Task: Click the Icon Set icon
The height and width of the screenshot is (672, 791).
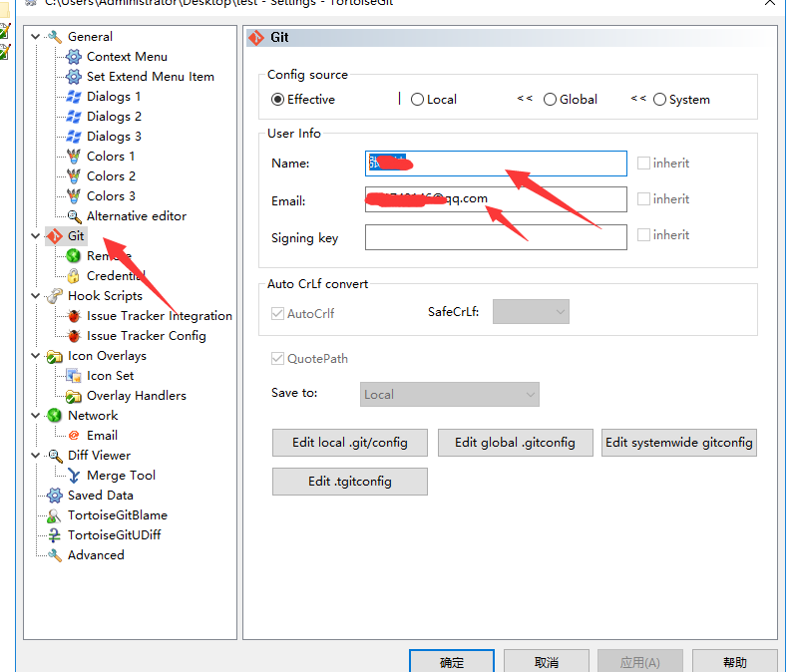Action: pyautogui.click(x=74, y=376)
